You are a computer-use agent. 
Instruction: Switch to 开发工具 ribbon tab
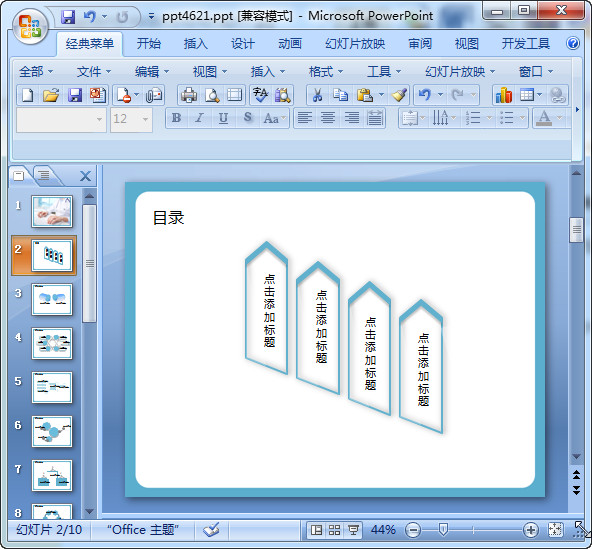click(x=525, y=44)
